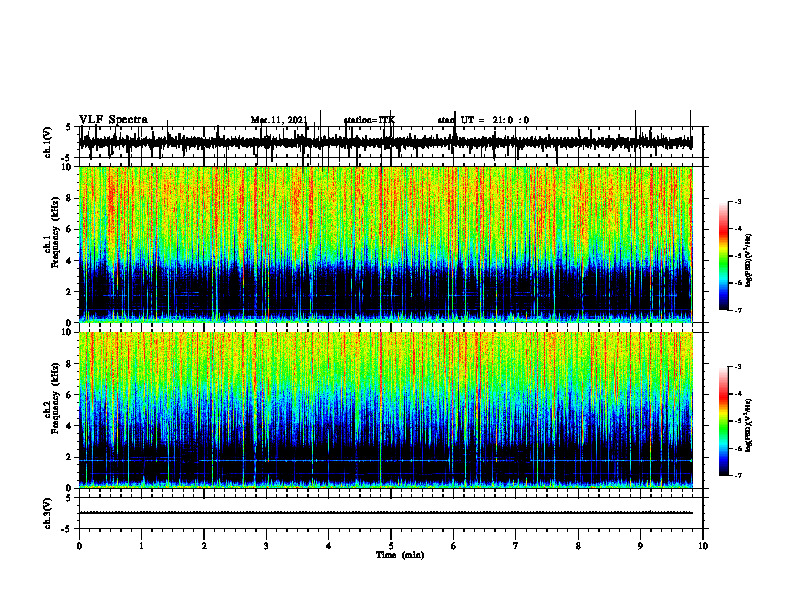Click time axis tick label '6'

click(x=454, y=546)
